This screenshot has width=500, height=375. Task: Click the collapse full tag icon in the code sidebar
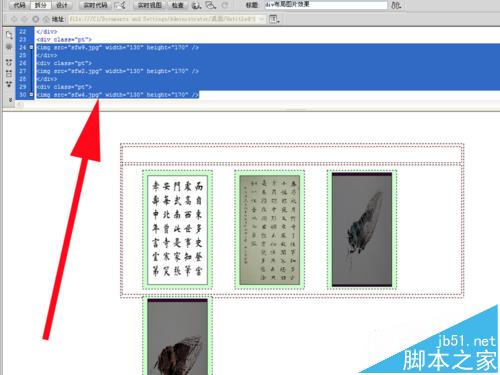pos(9,62)
